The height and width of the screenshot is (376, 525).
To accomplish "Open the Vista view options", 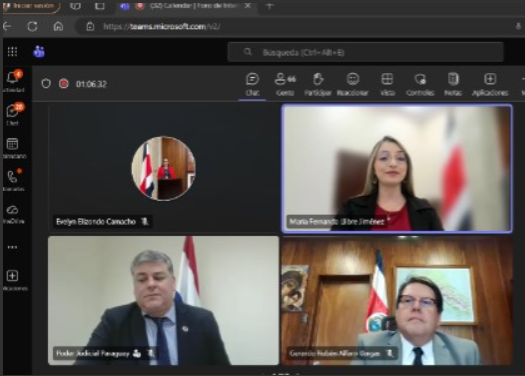I will [387, 84].
